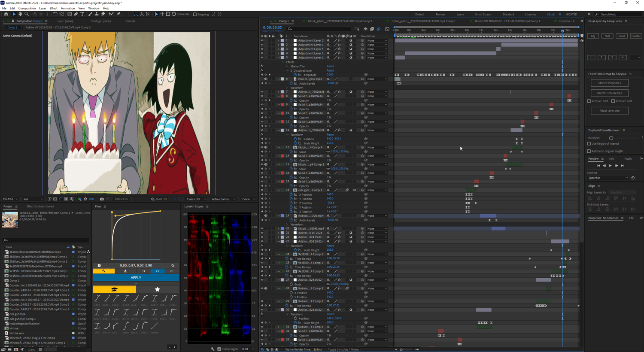The image size is (644, 352).
Task: Enable the Remove Last checkbox
Action: (x=613, y=101)
